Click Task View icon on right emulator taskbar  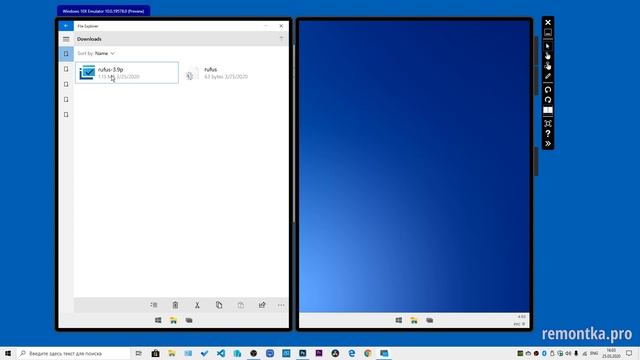point(429,320)
